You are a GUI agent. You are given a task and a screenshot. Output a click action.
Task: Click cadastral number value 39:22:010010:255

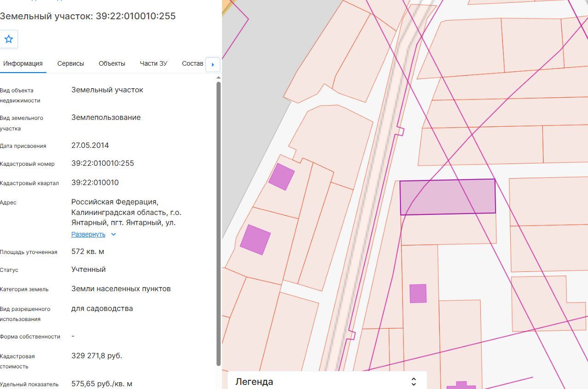(x=103, y=163)
